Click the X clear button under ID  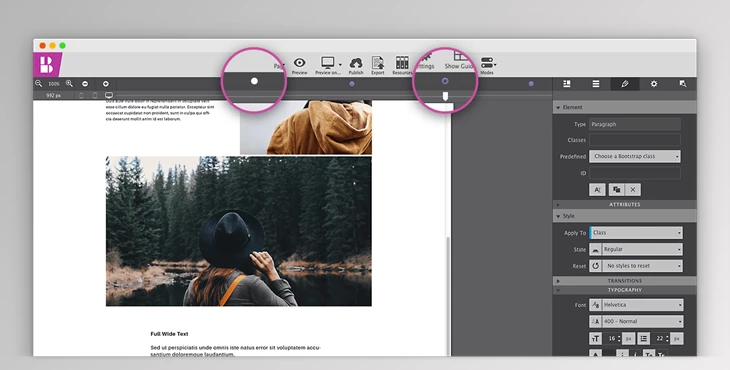(633, 189)
